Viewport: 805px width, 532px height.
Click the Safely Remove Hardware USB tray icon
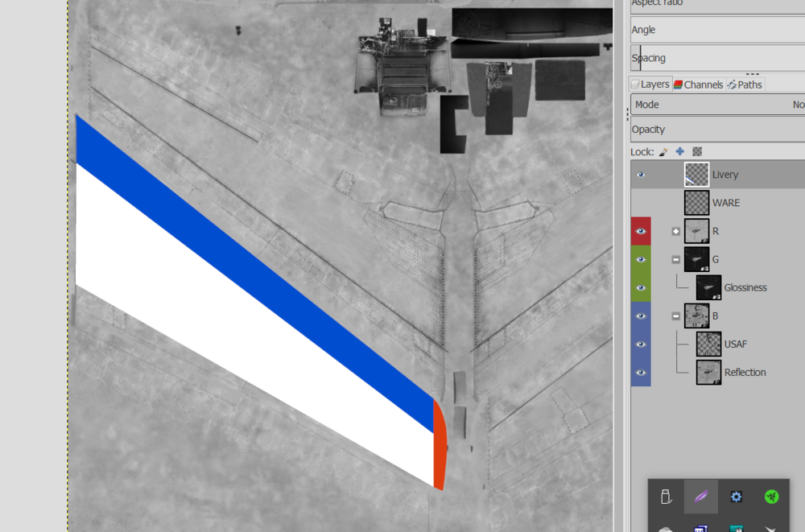[x=666, y=497]
